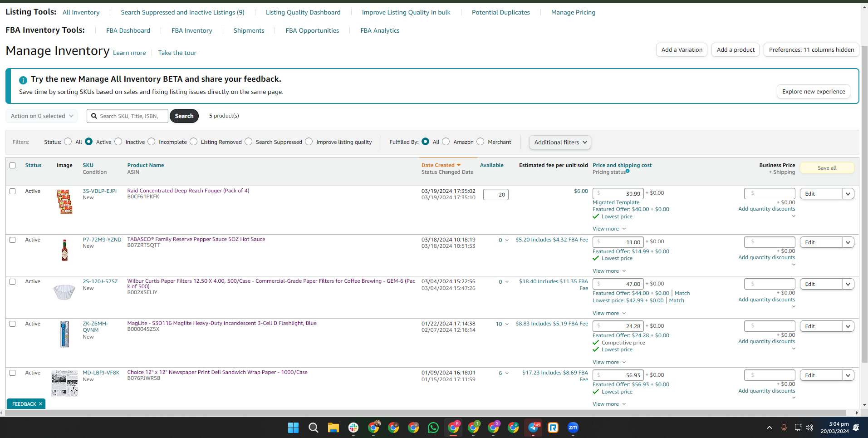The image size is (868, 438).
Task: Open the Raid Fogger product thumbnail
Action: [x=64, y=202]
